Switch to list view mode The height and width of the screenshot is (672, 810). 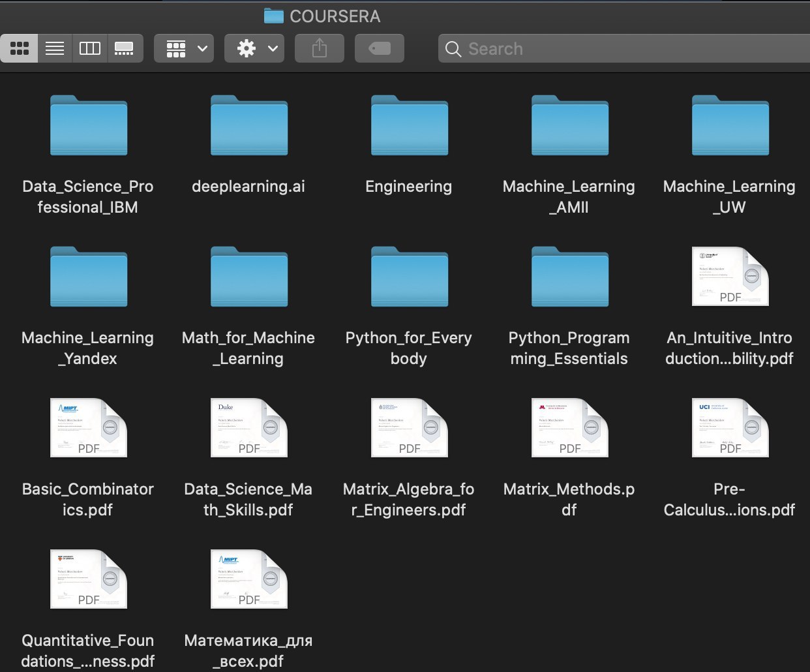click(55, 48)
